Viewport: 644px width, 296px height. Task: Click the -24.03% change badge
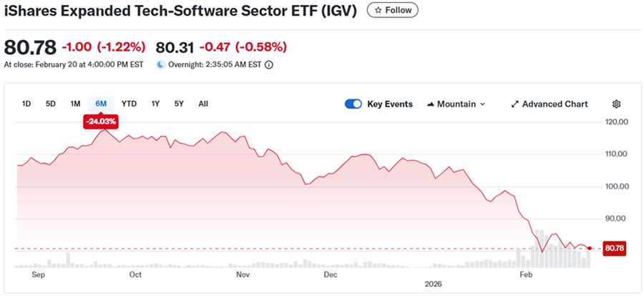(100, 122)
